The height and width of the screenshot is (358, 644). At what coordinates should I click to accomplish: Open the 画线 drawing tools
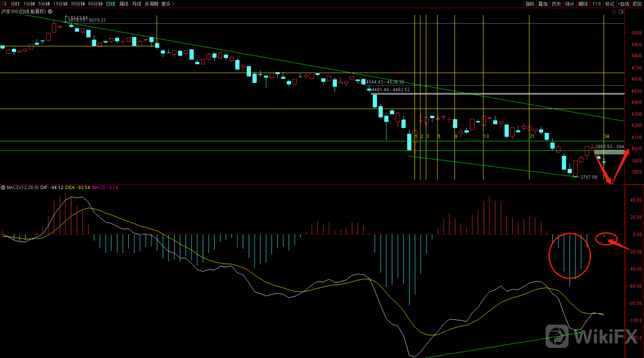(583, 4)
